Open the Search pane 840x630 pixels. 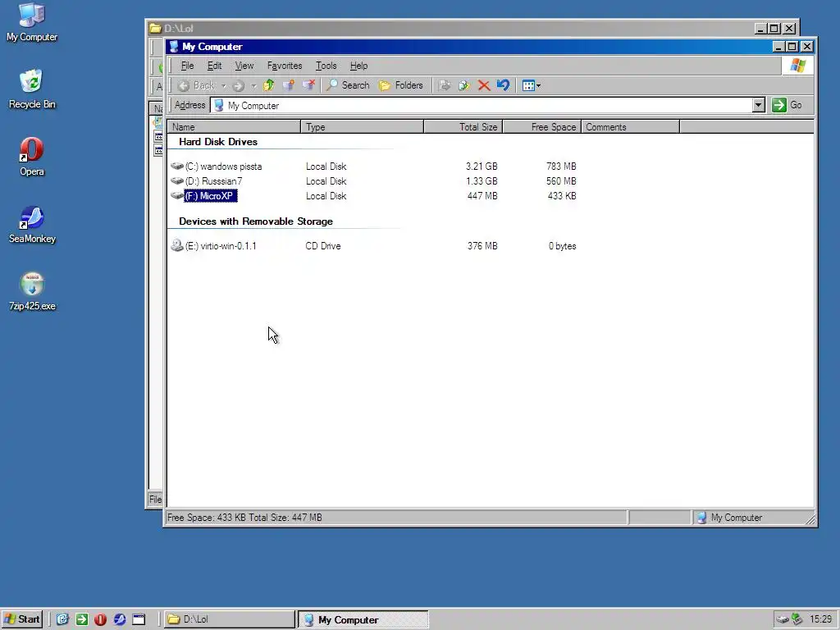[x=348, y=85]
